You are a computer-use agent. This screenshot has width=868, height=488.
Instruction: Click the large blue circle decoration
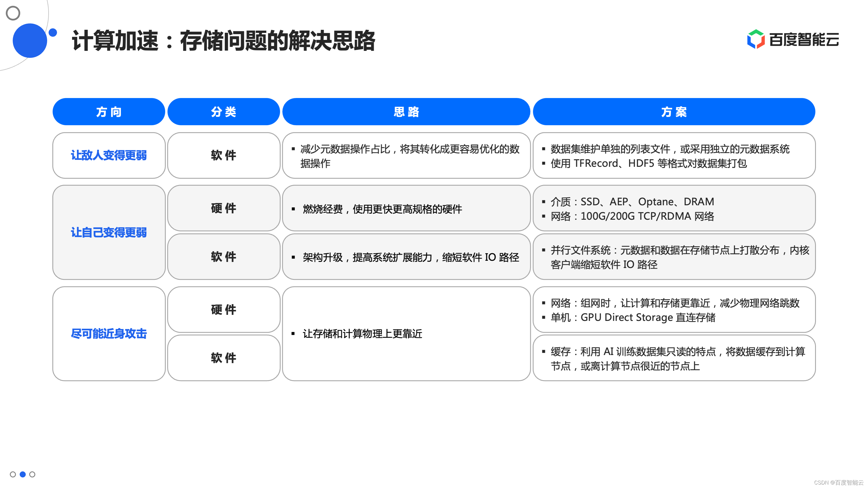[30, 40]
